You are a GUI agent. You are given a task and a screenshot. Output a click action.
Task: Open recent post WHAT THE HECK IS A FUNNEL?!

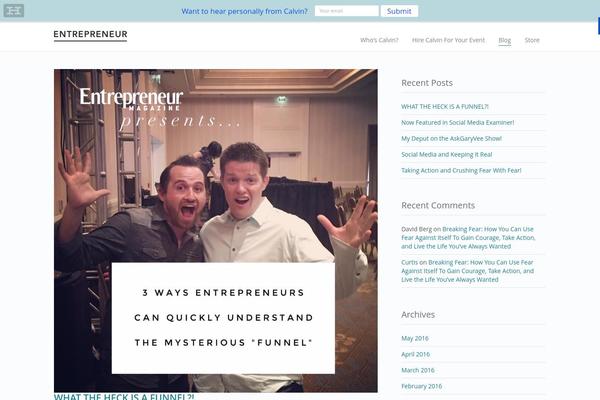[445, 106]
